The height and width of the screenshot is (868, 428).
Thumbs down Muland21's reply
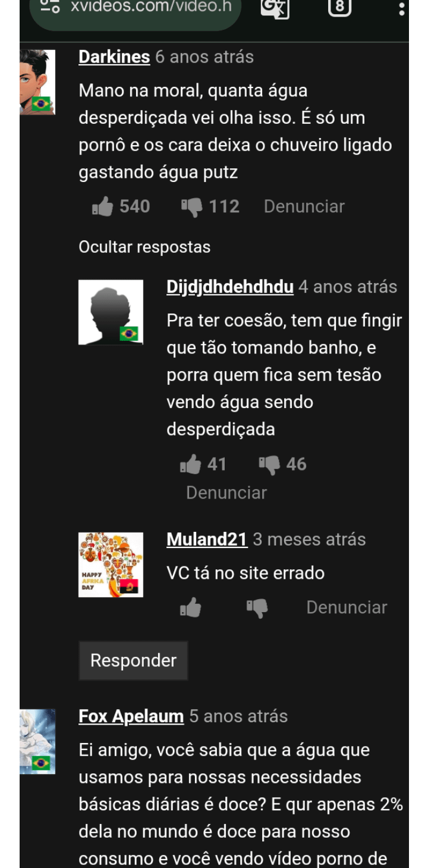tap(257, 607)
